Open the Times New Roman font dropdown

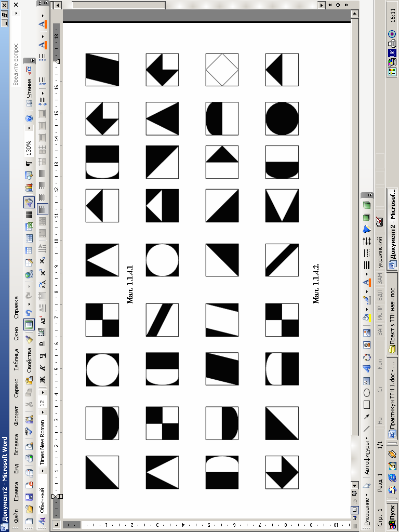click(43, 413)
